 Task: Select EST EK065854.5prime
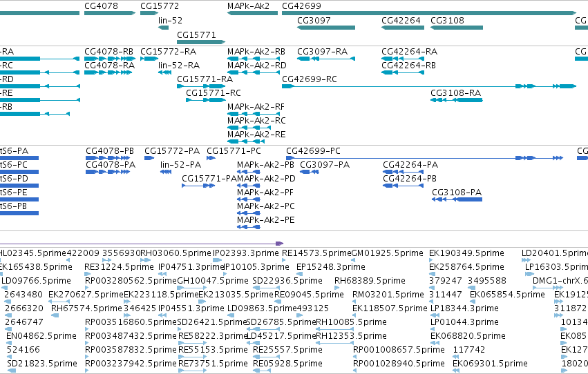(x=507, y=295)
